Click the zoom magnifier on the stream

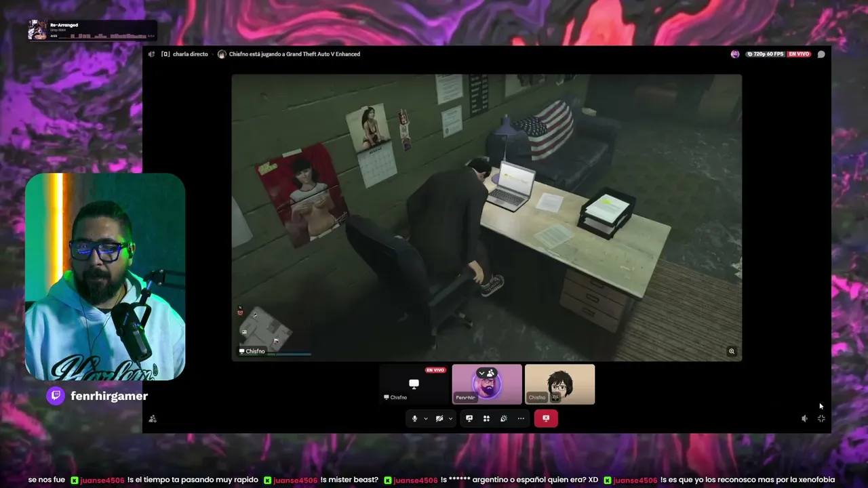[732, 351]
